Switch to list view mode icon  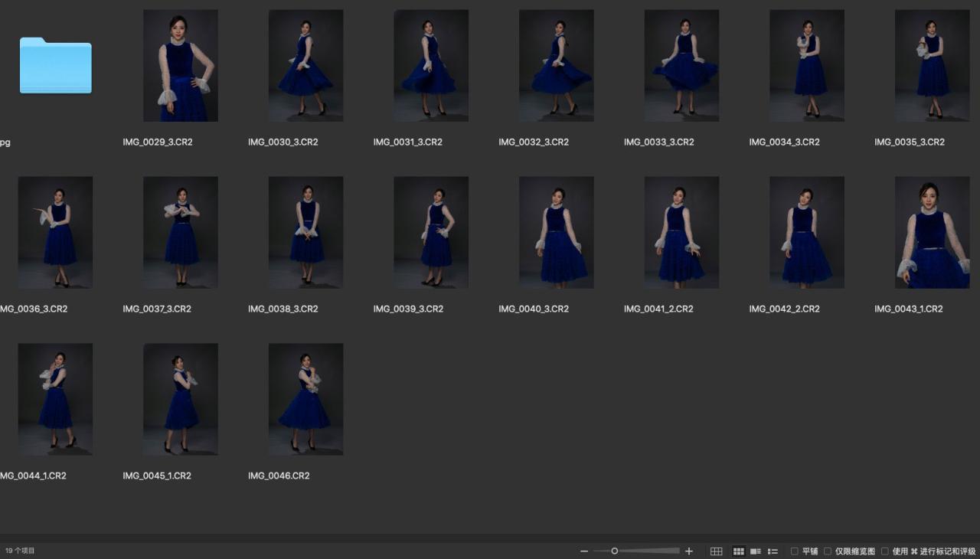click(773, 551)
